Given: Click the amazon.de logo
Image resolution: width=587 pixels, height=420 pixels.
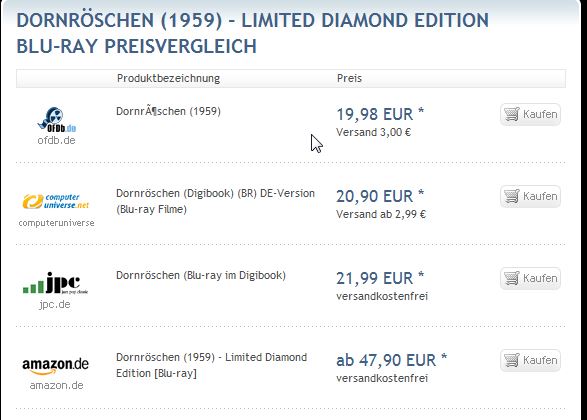Looking at the screenshot, I should (55, 365).
